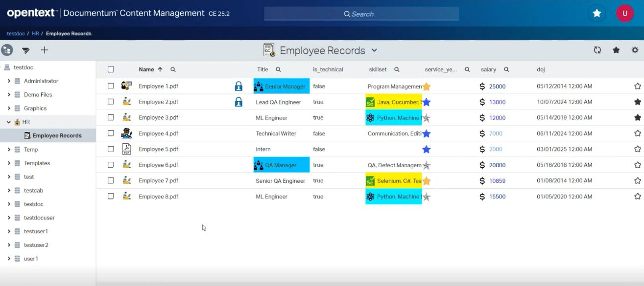Click the blue Senior Manager highlighted cell

(x=281, y=87)
